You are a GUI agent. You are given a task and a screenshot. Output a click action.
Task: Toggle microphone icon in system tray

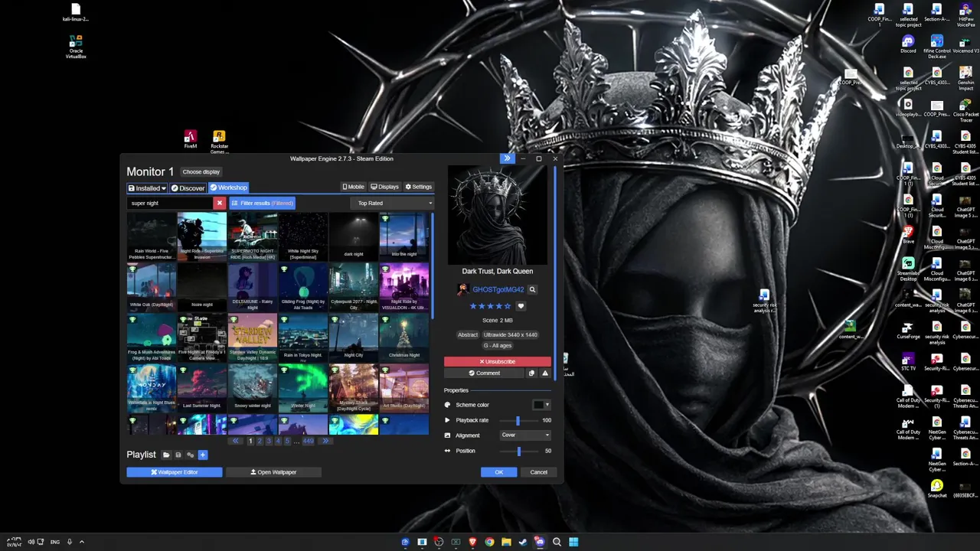pyautogui.click(x=69, y=542)
